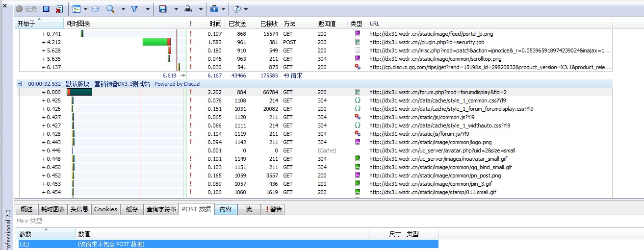The height and width of the screenshot is (250, 644).
Task: Click the script icon of forum.js row
Action: 358,134
